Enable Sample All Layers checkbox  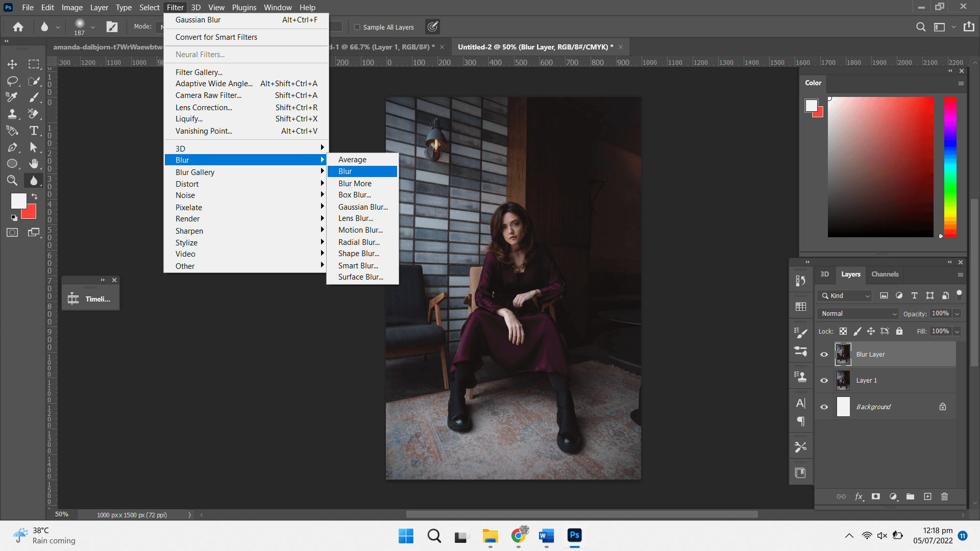357,27
